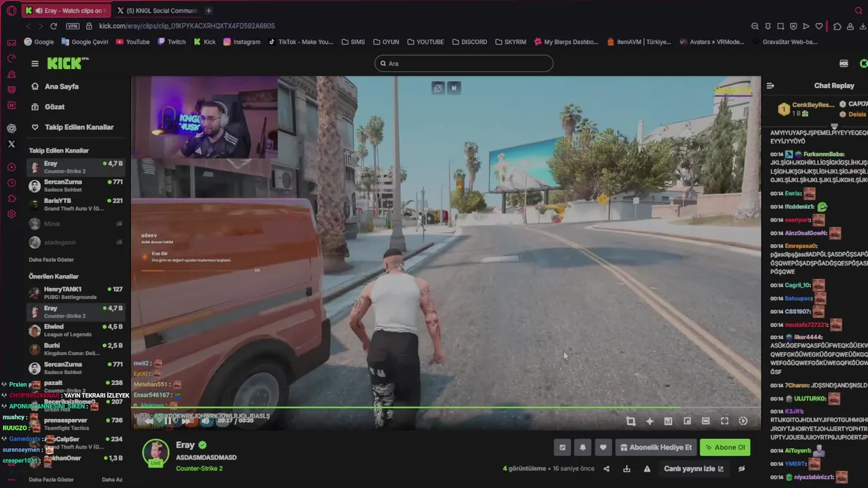Open the DISCORD bookmark folder
Viewport: 868px width, 488px height.
(x=469, y=42)
